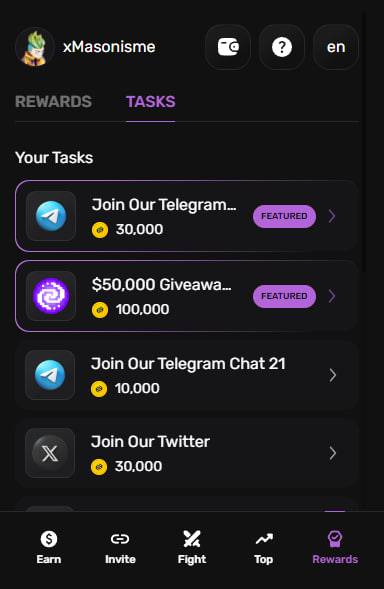Click FEATURED badge on Telegram task

tap(284, 216)
